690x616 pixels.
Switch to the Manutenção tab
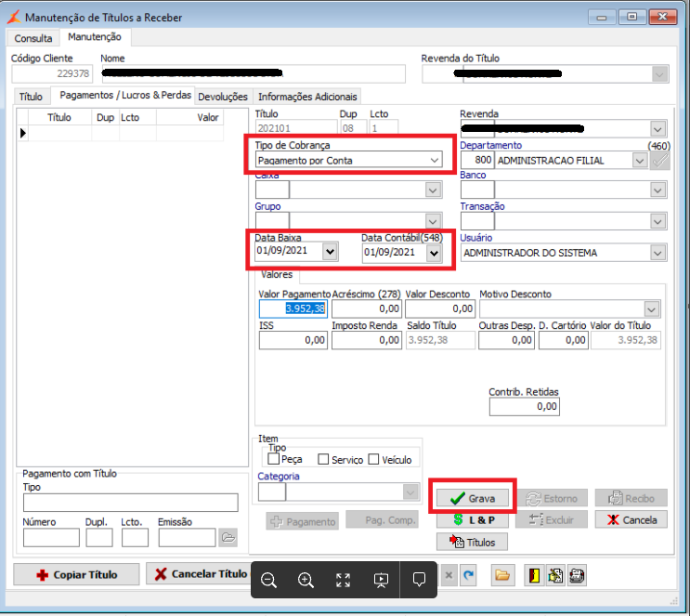tap(95, 37)
